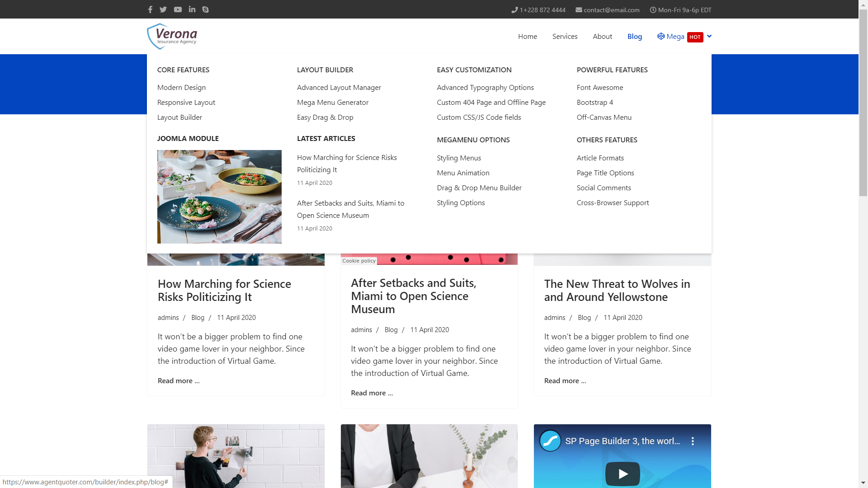Click Blog category under How Marching post
This screenshot has height=488, width=868.
coord(198,318)
